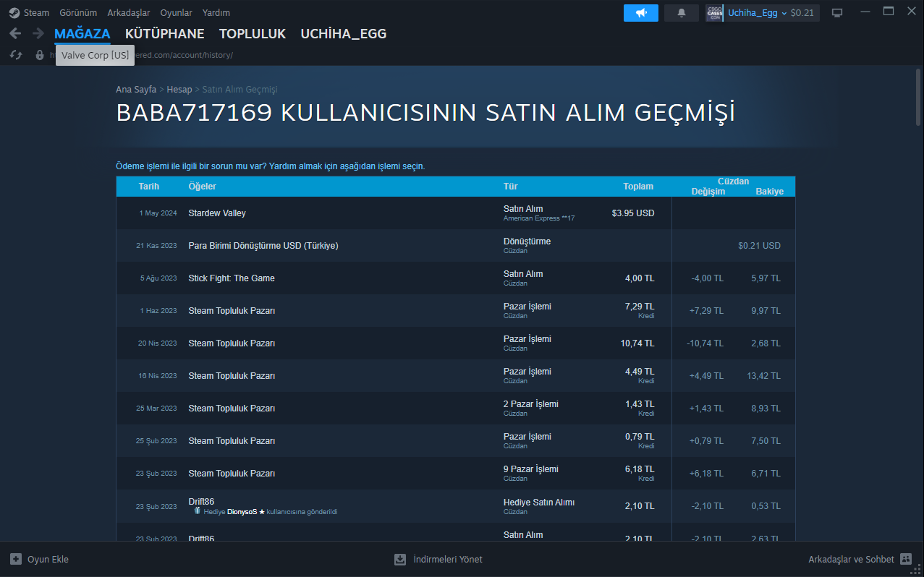
Task: Click the Steam logo icon in menu bar
Action: (14, 12)
